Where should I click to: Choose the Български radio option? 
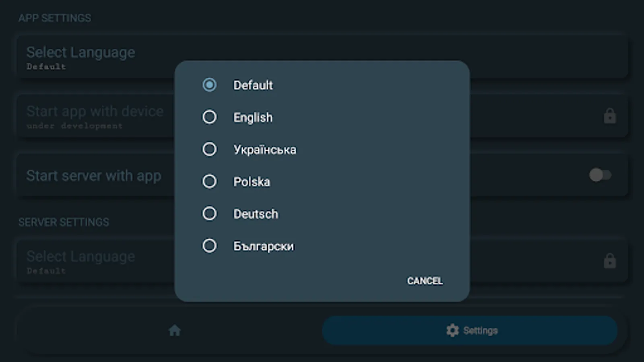click(209, 246)
